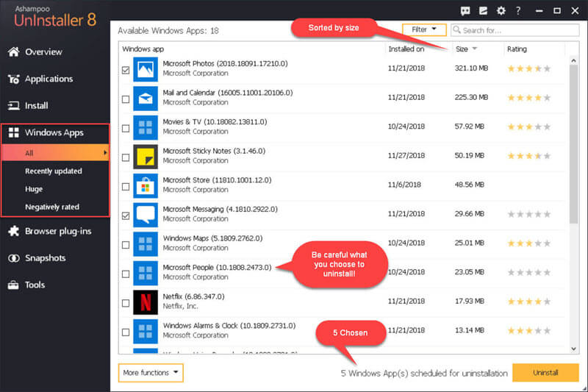588x392 pixels.
Task: Check the Microsoft People checkbox
Action: pyautogui.click(x=126, y=274)
